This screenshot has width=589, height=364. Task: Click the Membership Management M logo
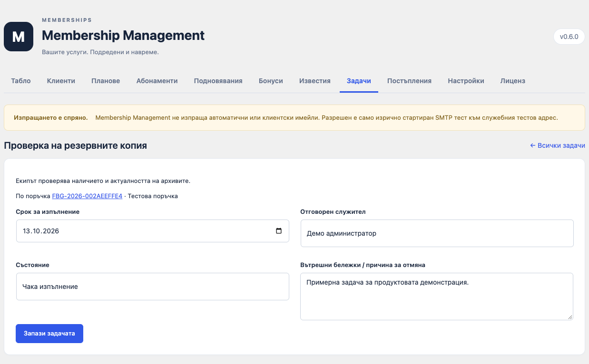click(x=19, y=37)
